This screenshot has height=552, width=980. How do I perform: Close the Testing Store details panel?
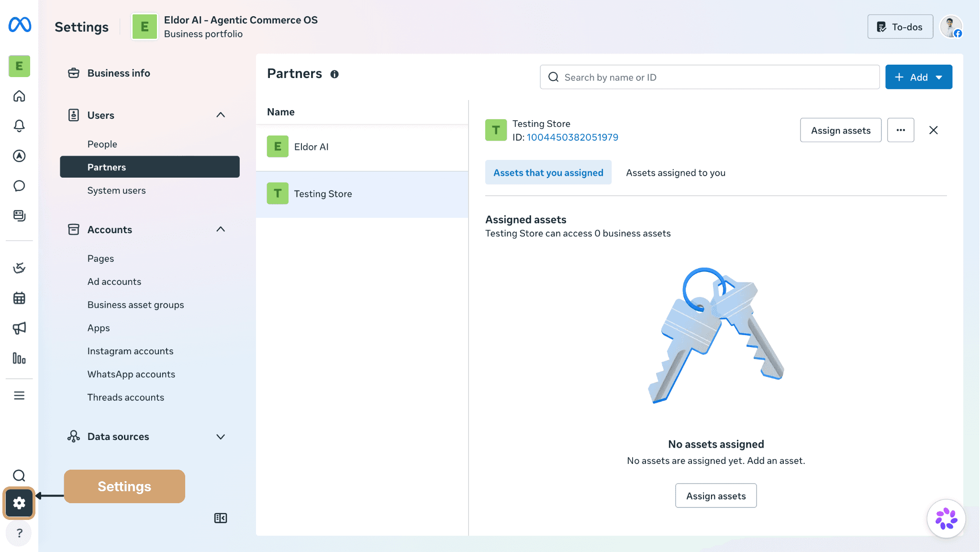(x=933, y=130)
